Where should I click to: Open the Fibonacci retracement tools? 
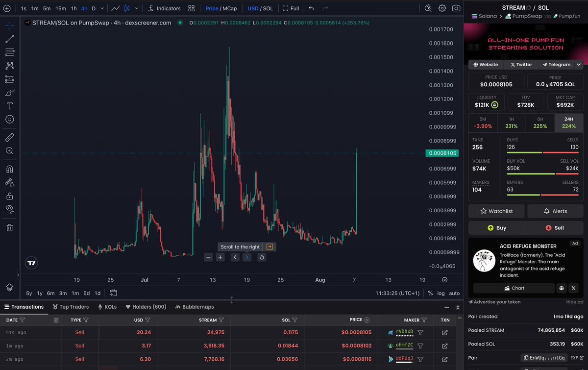pyautogui.click(x=10, y=52)
